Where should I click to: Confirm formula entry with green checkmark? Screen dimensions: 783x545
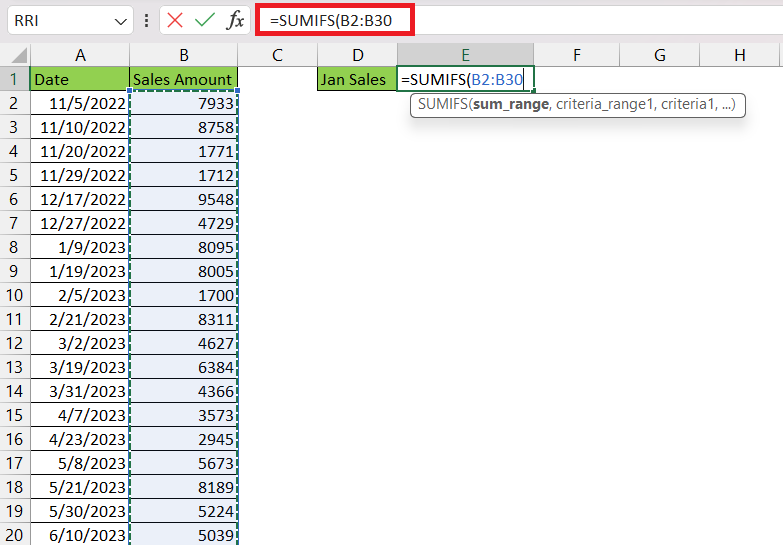tap(205, 20)
